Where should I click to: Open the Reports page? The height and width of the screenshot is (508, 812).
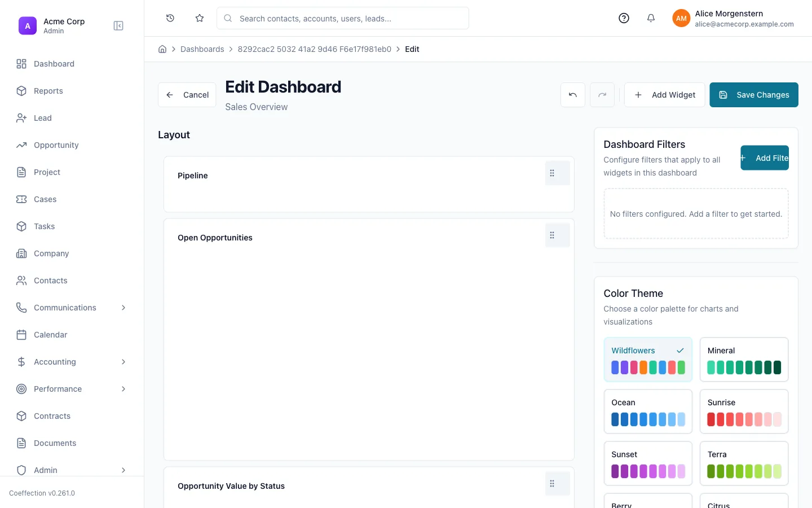72,91
